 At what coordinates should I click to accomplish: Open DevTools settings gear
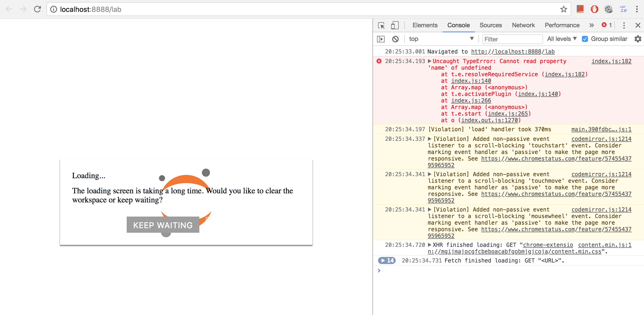[638, 39]
